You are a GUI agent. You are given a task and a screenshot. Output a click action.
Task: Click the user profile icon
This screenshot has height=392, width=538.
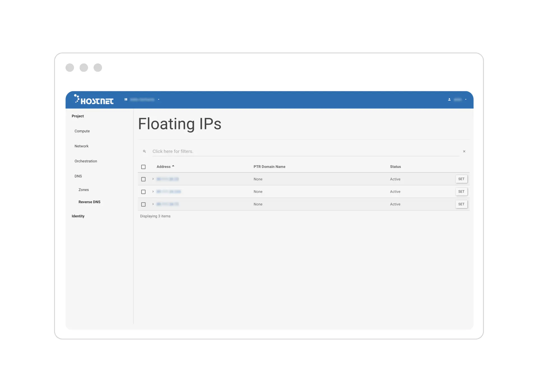point(449,99)
